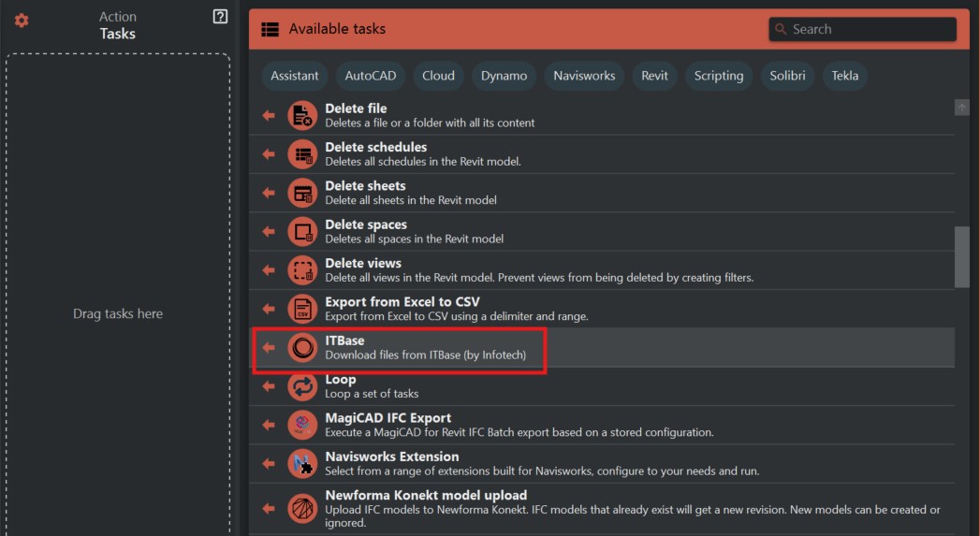Click the scroll up arrow in task list
980x536 pixels.
(961, 108)
